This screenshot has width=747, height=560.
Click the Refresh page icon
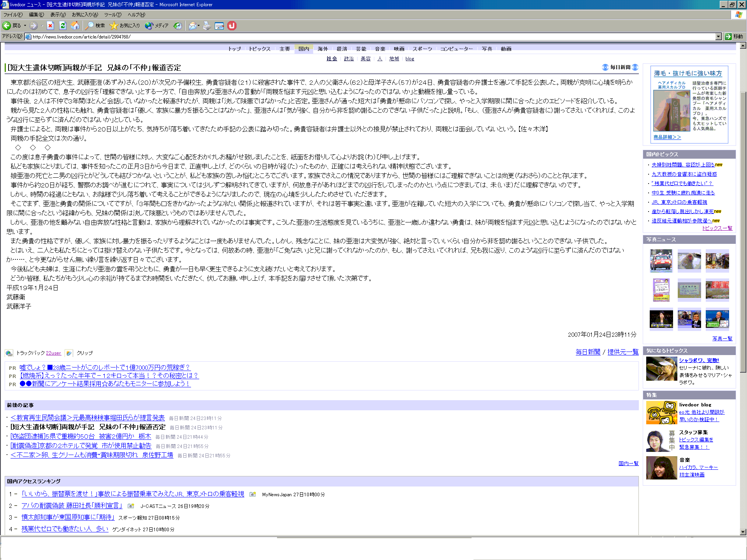coord(63,26)
